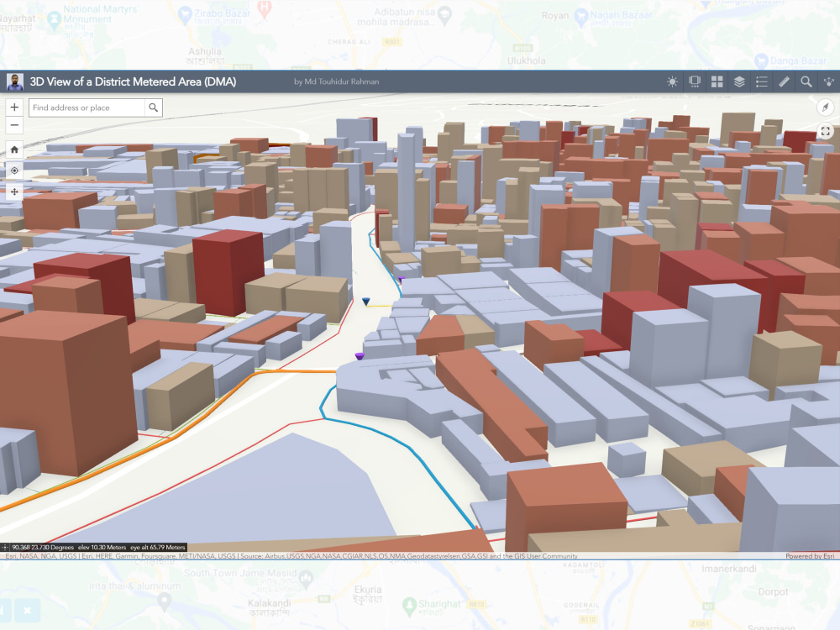Screen dimensions: 840x630
Task: Reset north using the compass icon
Action: pos(825,108)
